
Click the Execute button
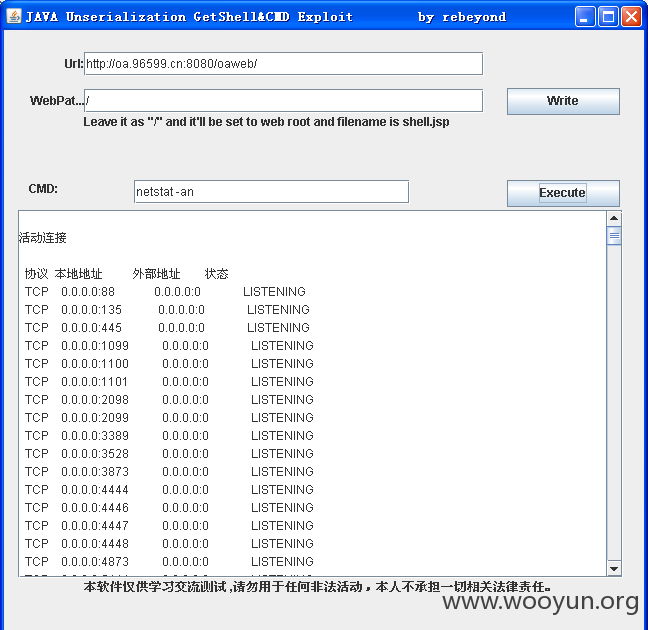563,193
